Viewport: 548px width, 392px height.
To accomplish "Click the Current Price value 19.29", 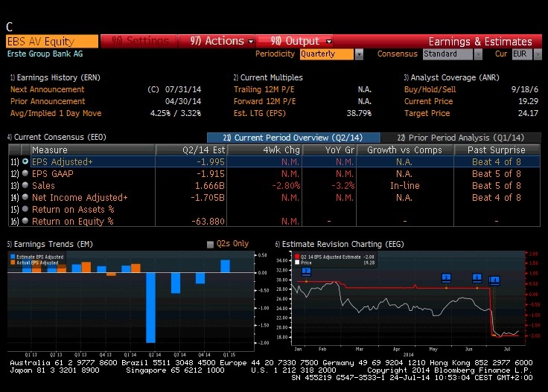I will tap(528, 101).
